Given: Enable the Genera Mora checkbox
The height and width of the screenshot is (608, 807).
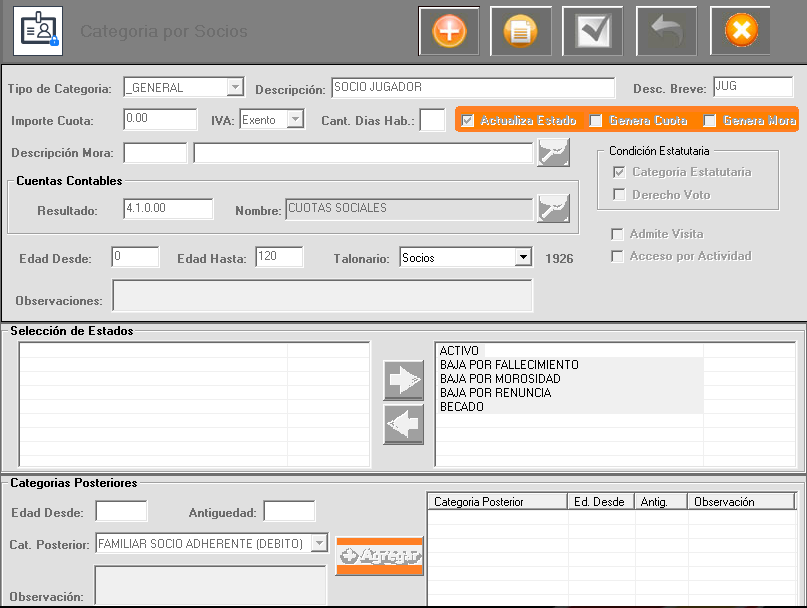Looking at the screenshot, I should pyautogui.click(x=710, y=121).
